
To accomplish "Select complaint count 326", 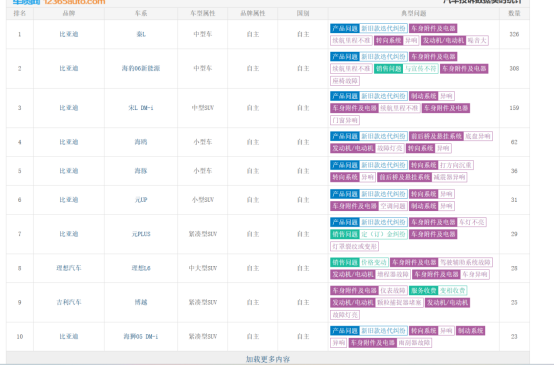I will (514, 34).
